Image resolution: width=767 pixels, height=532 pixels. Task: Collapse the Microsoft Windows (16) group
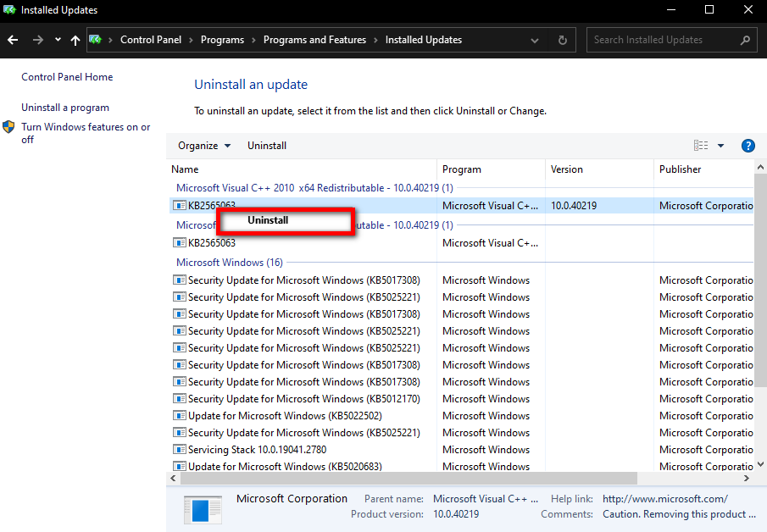[229, 263]
